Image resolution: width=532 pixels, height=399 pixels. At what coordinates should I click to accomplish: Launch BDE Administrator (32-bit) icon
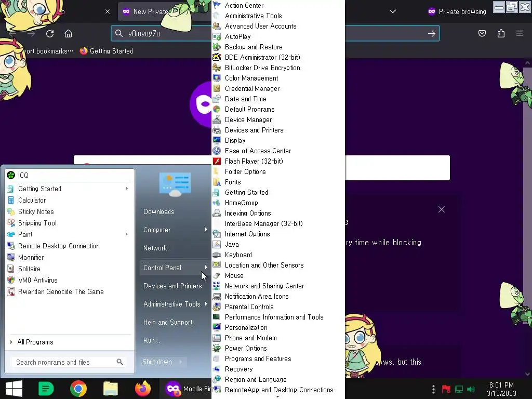(217, 57)
